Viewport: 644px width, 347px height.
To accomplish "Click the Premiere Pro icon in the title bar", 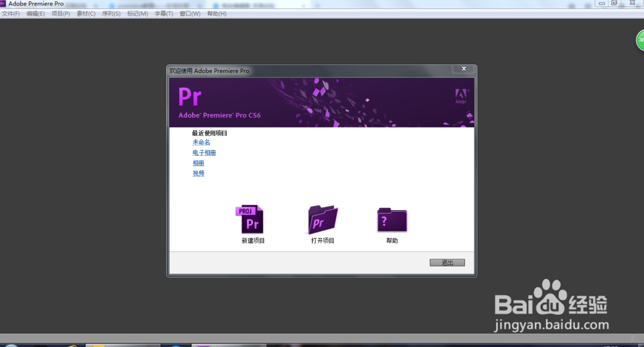I will [x=3, y=4].
